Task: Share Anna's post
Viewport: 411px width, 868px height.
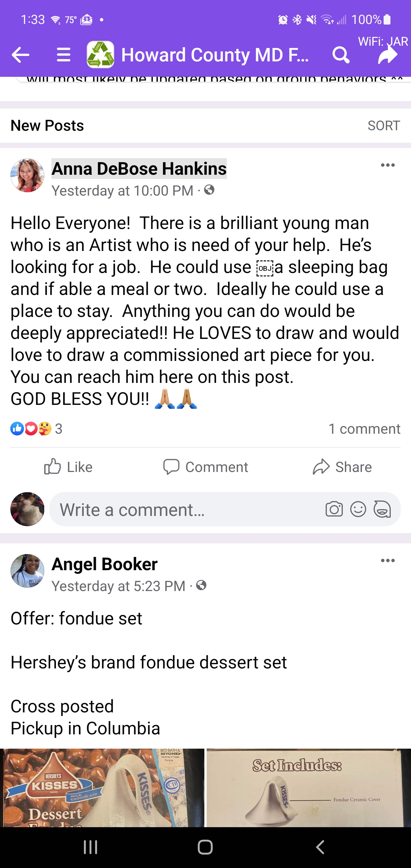Action: coord(342,467)
